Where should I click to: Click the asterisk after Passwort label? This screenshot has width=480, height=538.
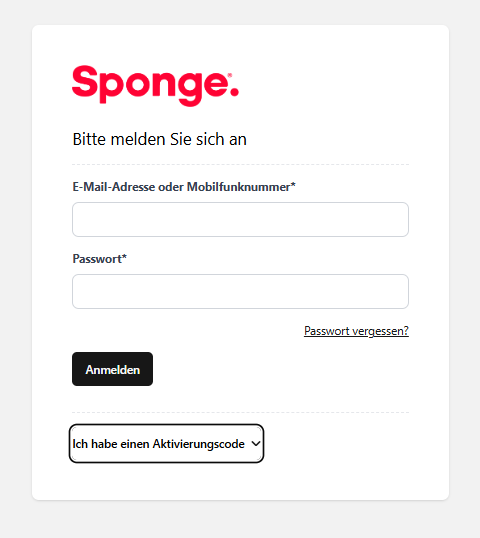point(124,257)
